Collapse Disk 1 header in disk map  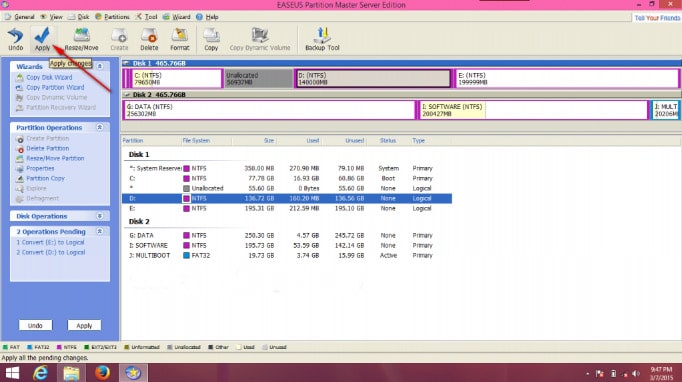coord(127,64)
